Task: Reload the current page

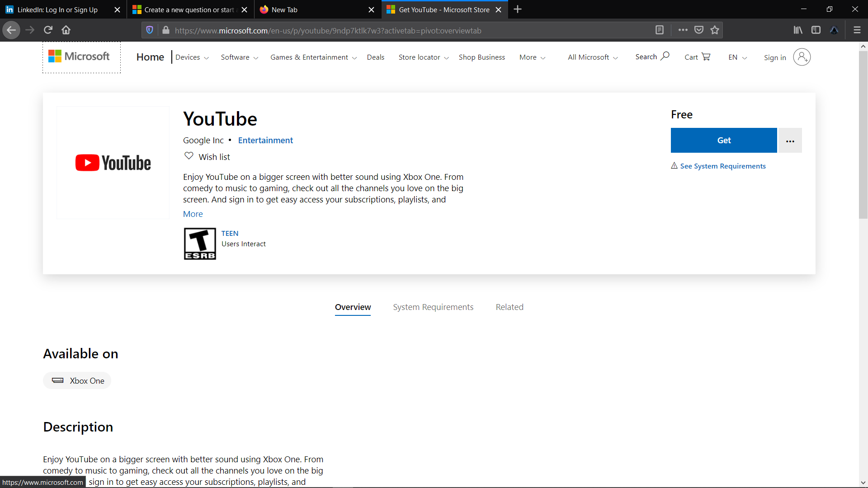Action: tap(48, 30)
